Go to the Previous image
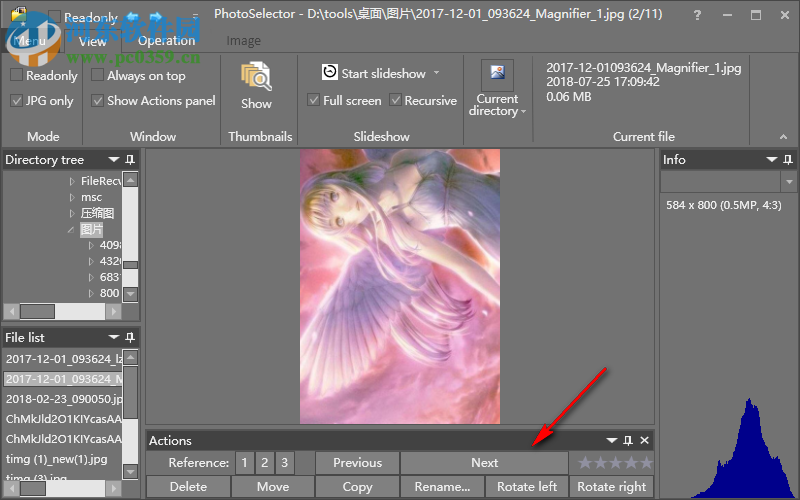The width and height of the screenshot is (800, 500). click(357, 463)
